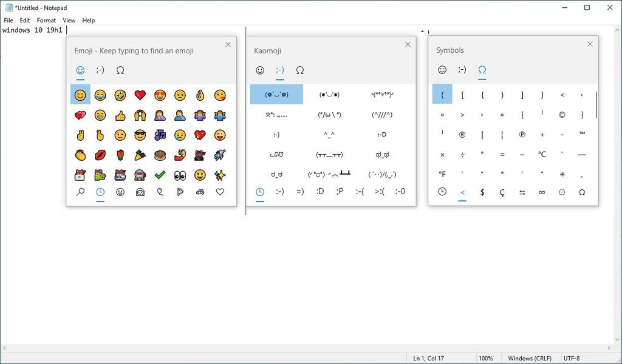The width and height of the screenshot is (622, 364).
Task: Open the arrows symbols category
Action: (x=522, y=192)
